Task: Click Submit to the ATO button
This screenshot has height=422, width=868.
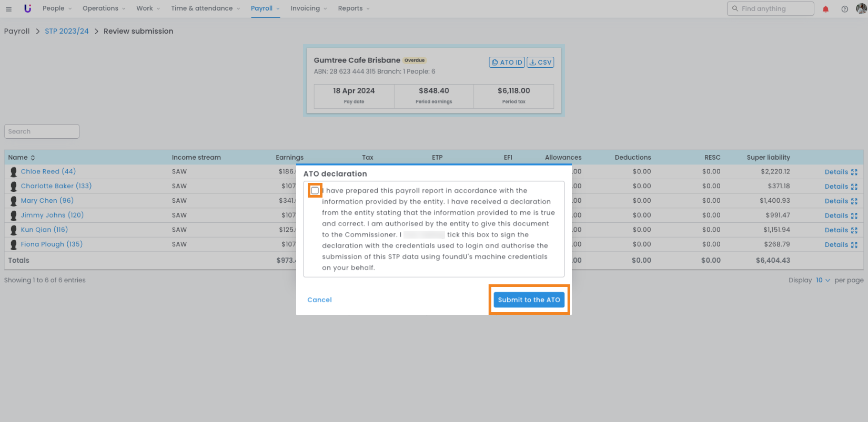Action: [x=529, y=300]
